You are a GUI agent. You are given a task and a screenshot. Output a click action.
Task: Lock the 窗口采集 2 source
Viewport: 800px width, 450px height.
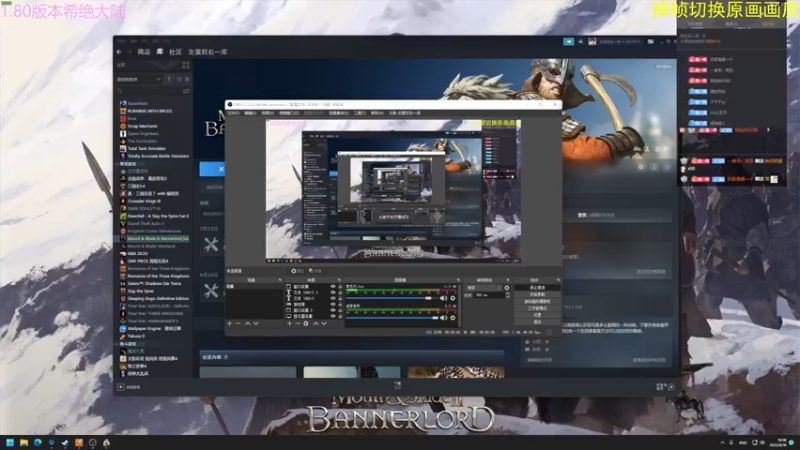point(340,310)
